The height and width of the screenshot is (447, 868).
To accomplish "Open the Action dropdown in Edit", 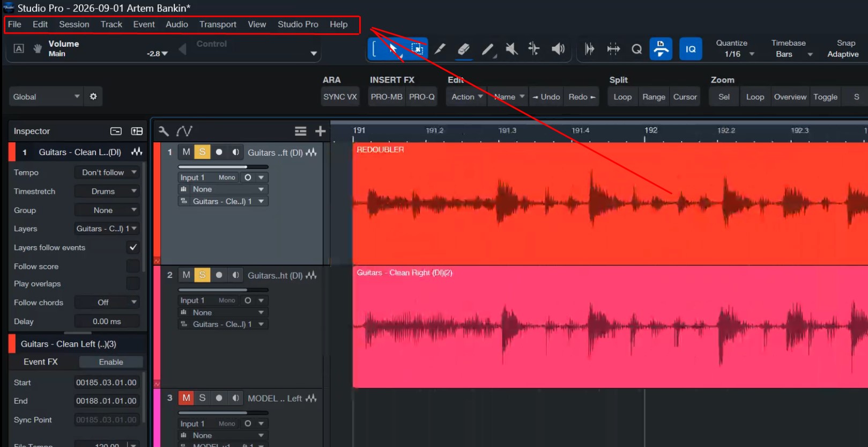I will click(x=466, y=97).
